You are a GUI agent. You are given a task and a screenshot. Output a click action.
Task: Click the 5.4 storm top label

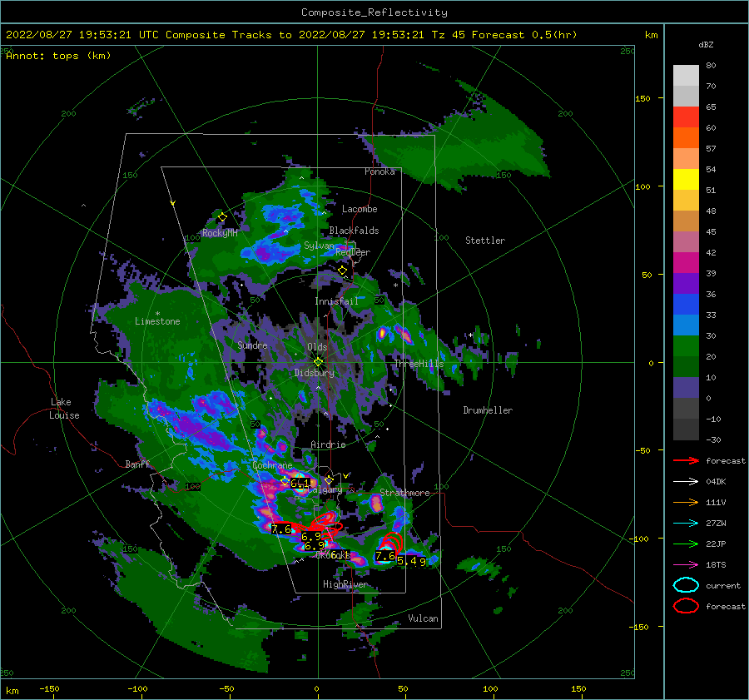(x=407, y=561)
